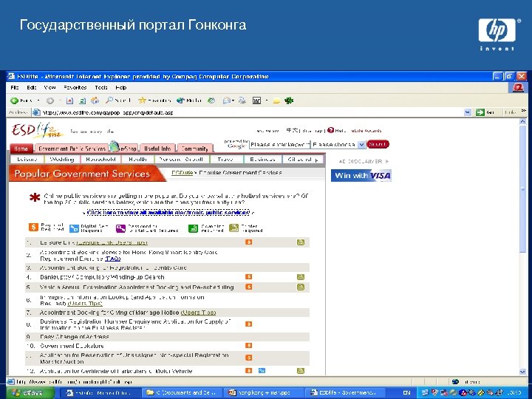Click the printer icon in the Bankruptcy Search row
Image resolution: width=532 pixels, height=399 pixels.
300,277
